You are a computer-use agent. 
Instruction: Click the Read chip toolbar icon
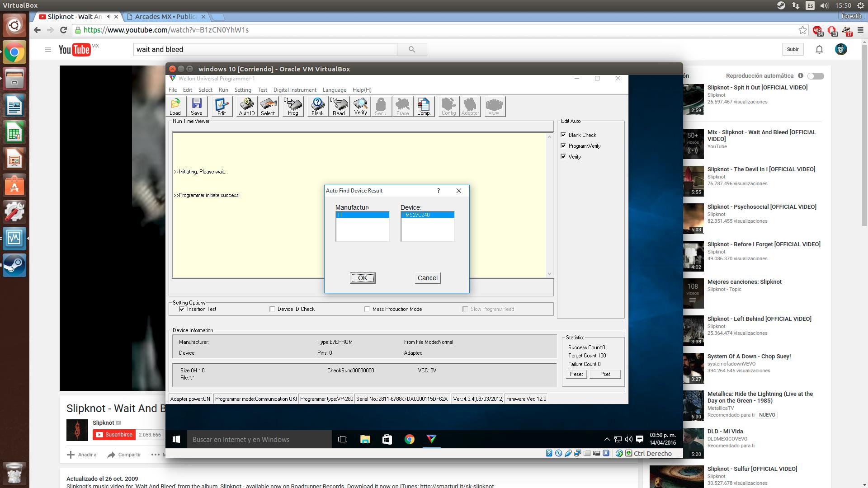pyautogui.click(x=339, y=107)
